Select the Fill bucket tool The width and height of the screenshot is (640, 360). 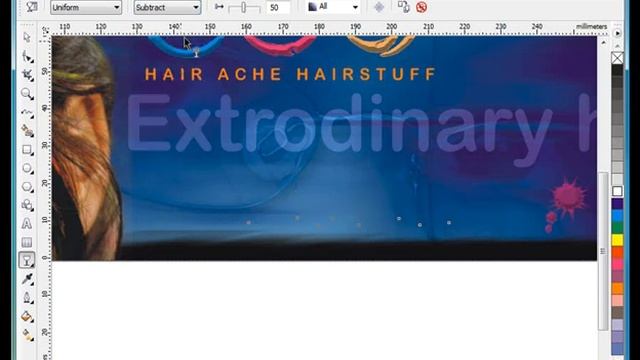[x=27, y=317]
